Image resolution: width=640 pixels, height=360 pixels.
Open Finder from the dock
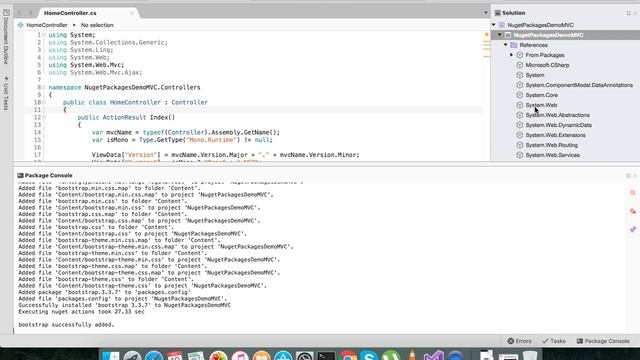click(x=111, y=356)
